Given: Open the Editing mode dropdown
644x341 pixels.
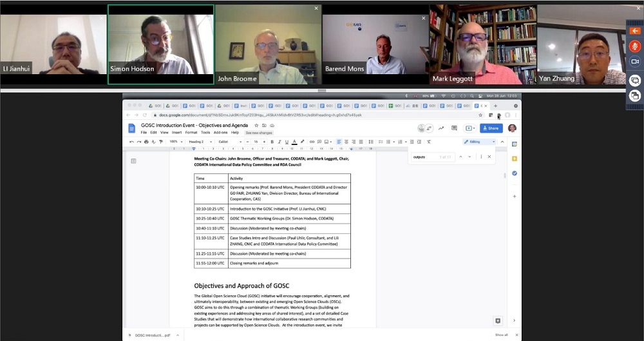Looking at the screenshot, I should click(x=479, y=142).
